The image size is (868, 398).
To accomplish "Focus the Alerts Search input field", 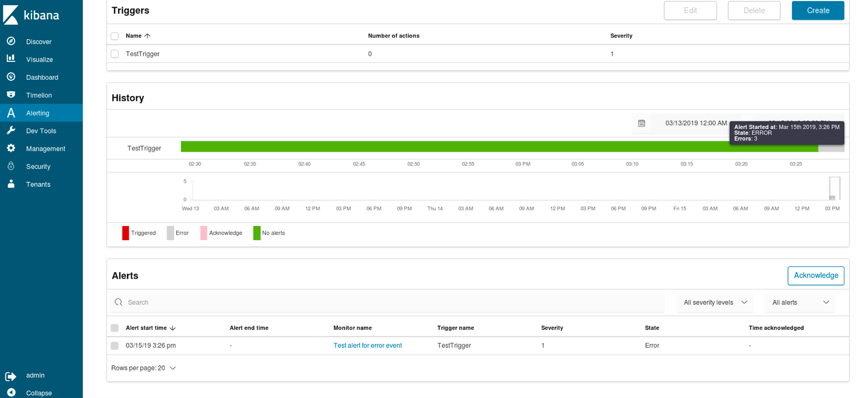I will pyautogui.click(x=388, y=303).
